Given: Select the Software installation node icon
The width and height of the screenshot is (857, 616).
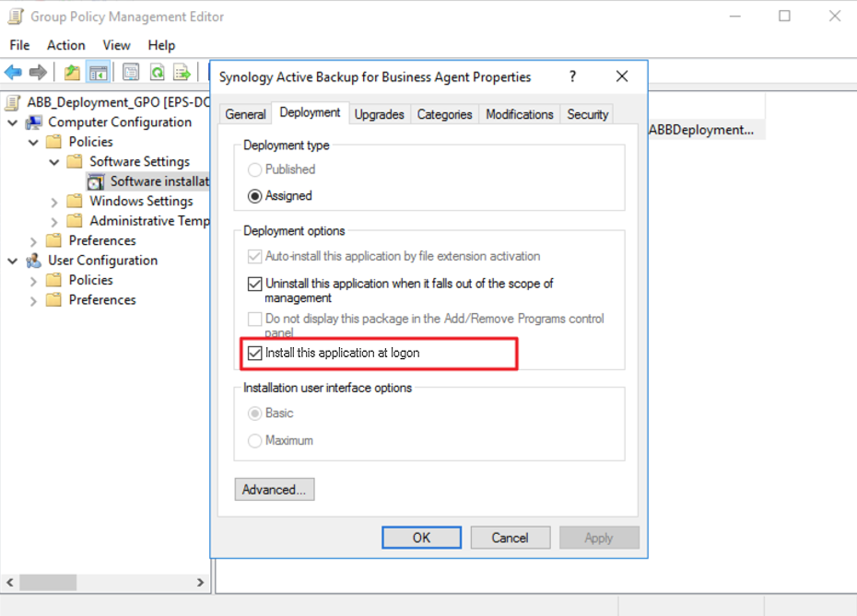Looking at the screenshot, I should click(96, 181).
